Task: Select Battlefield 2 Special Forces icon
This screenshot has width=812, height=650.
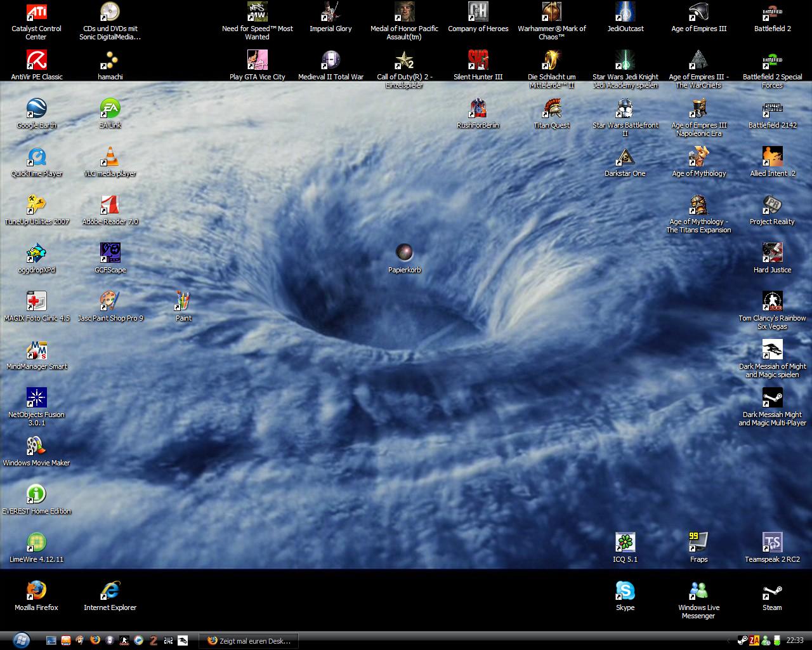Action: pos(772,60)
